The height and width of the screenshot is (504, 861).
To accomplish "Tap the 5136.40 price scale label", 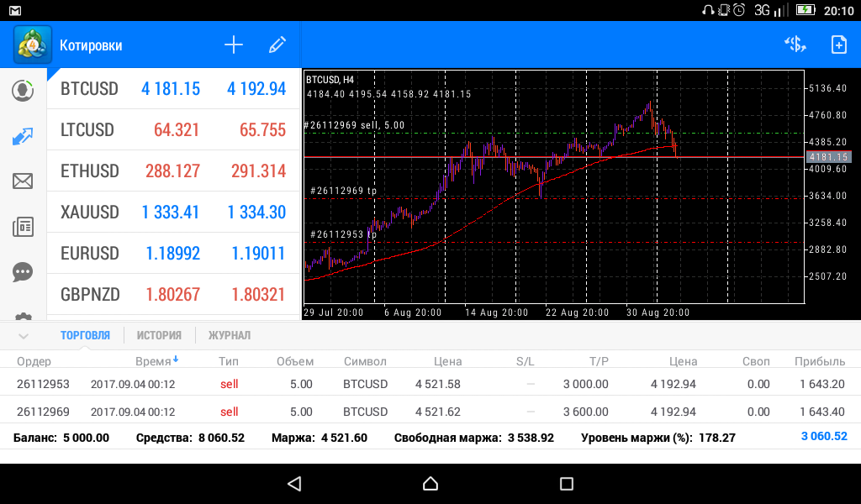I will click(x=828, y=88).
